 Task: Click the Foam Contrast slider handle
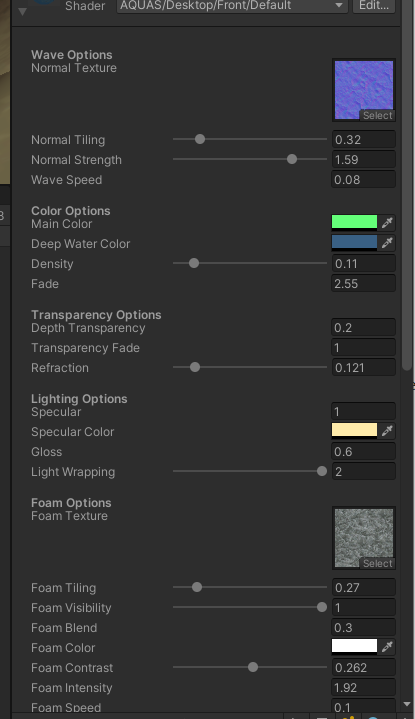click(x=253, y=667)
